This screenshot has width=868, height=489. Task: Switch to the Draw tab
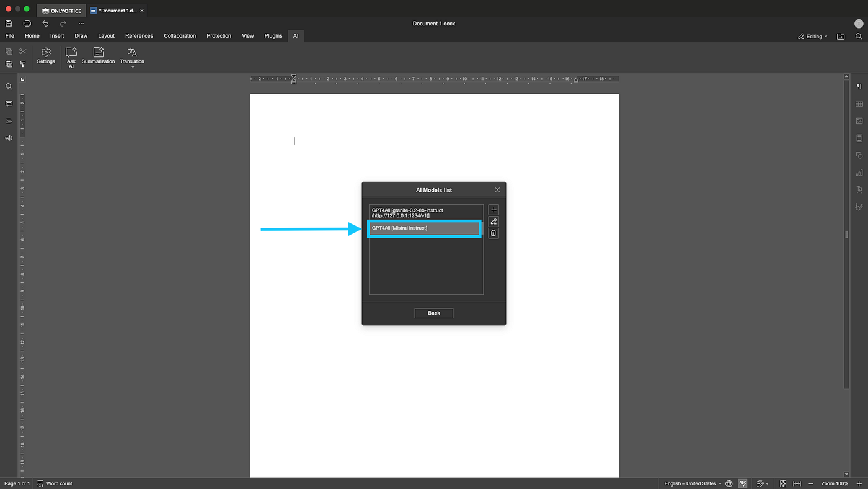[x=81, y=36]
